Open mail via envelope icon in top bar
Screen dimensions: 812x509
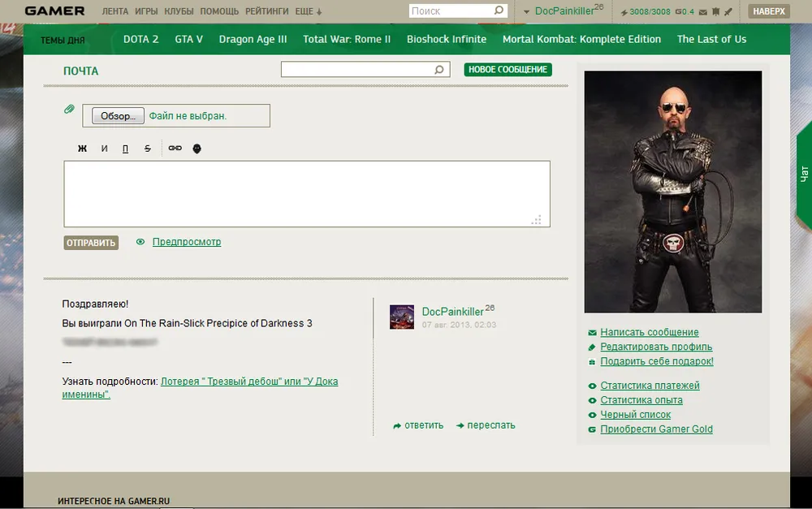(x=702, y=12)
